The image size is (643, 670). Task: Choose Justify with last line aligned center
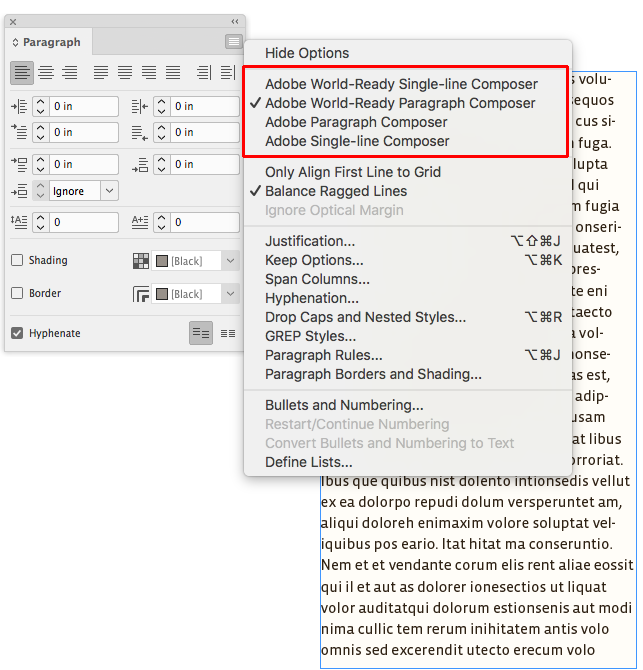pos(125,73)
